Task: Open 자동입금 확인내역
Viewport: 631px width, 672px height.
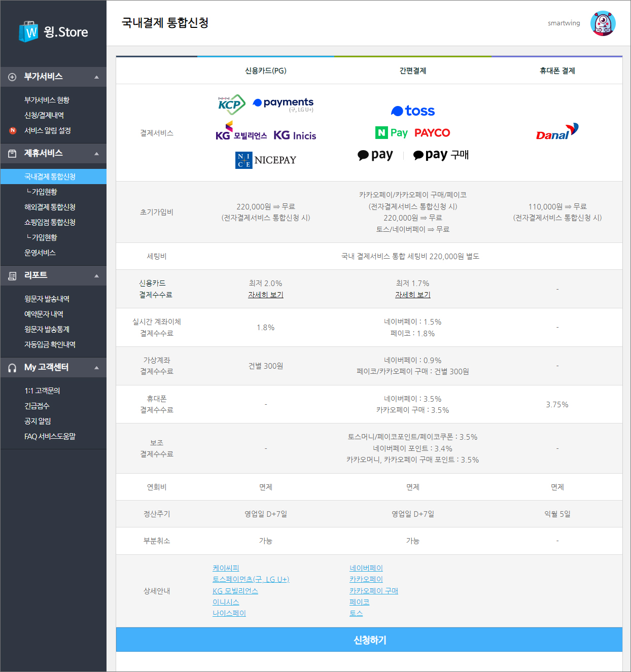Action: pyautogui.click(x=50, y=345)
